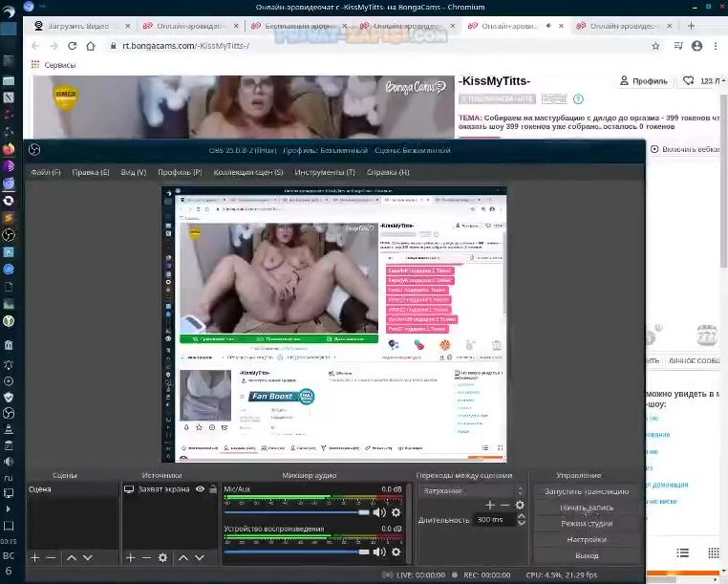Click the Запустить трансляцию button

(587, 491)
